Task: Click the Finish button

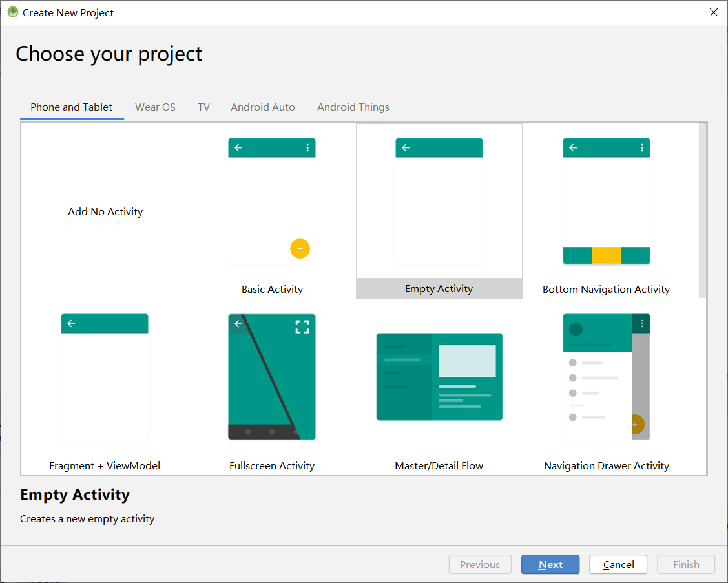Action: point(686,564)
